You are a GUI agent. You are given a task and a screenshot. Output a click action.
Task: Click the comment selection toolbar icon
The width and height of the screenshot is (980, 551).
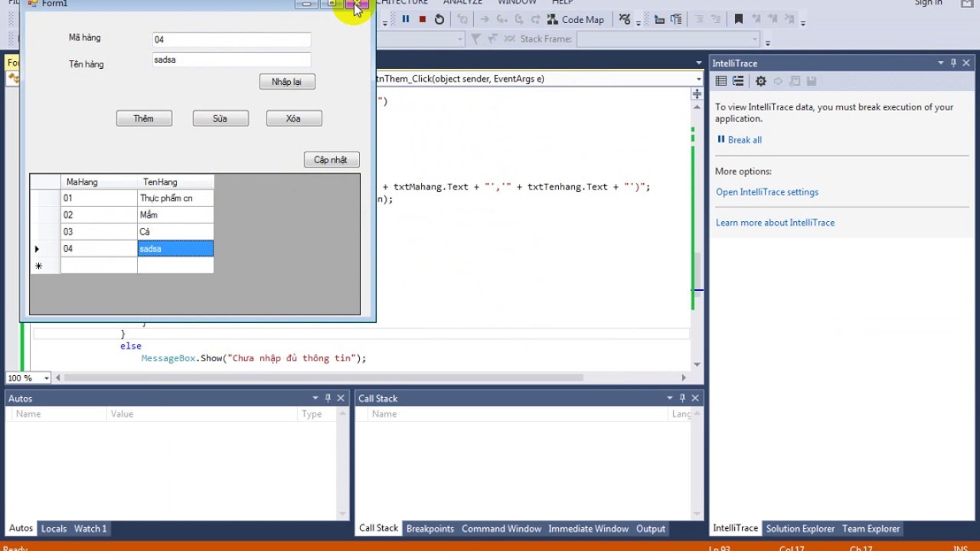coord(698,19)
